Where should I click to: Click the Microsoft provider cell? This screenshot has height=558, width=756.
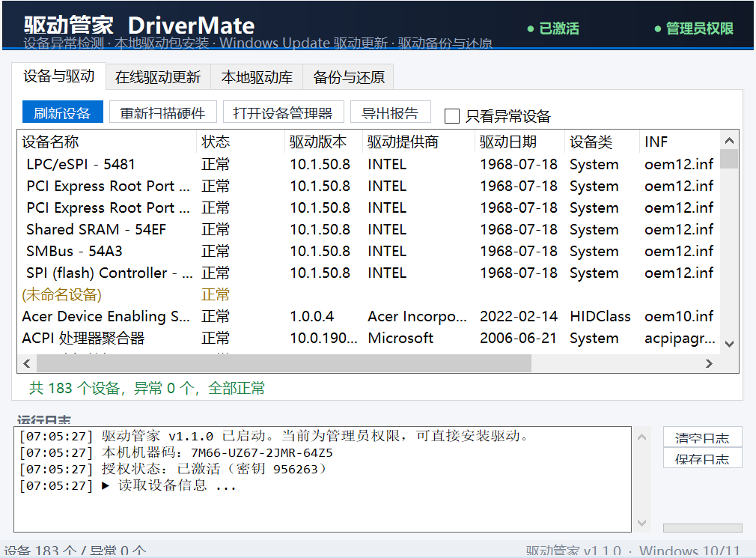[x=400, y=338]
